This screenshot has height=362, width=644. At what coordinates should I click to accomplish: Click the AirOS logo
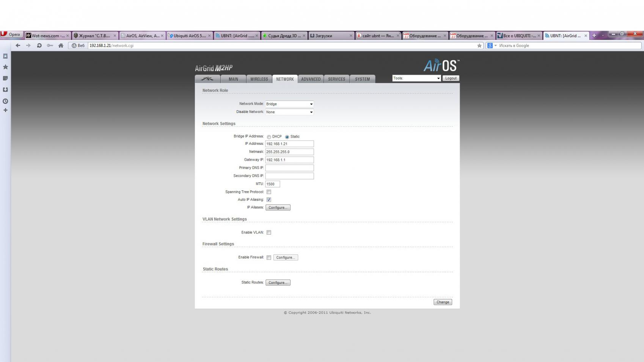tap(441, 65)
